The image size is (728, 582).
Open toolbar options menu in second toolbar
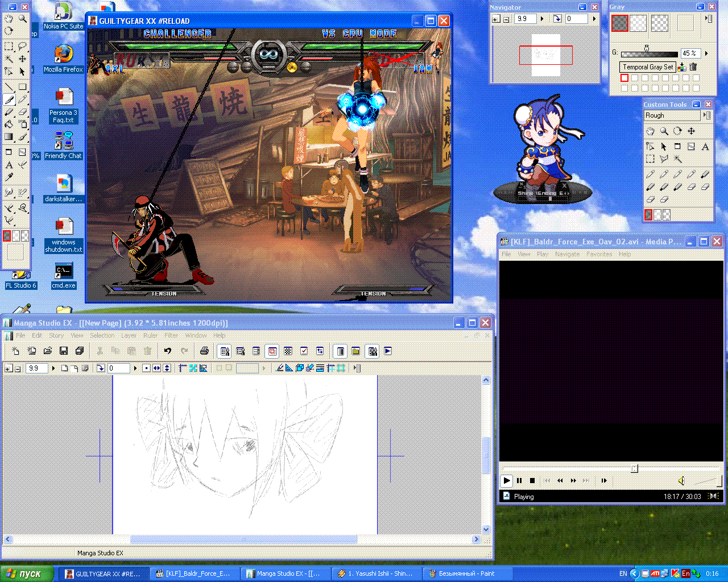coord(358,368)
